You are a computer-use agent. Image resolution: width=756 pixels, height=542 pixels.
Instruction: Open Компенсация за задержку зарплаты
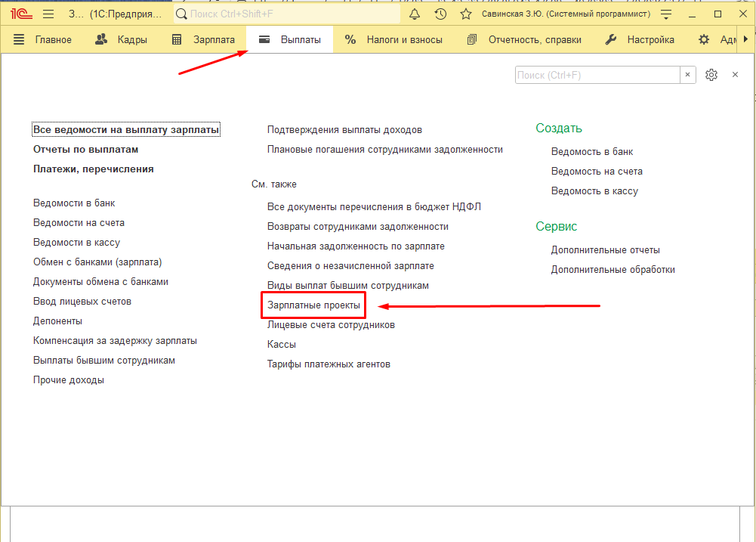point(116,341)
